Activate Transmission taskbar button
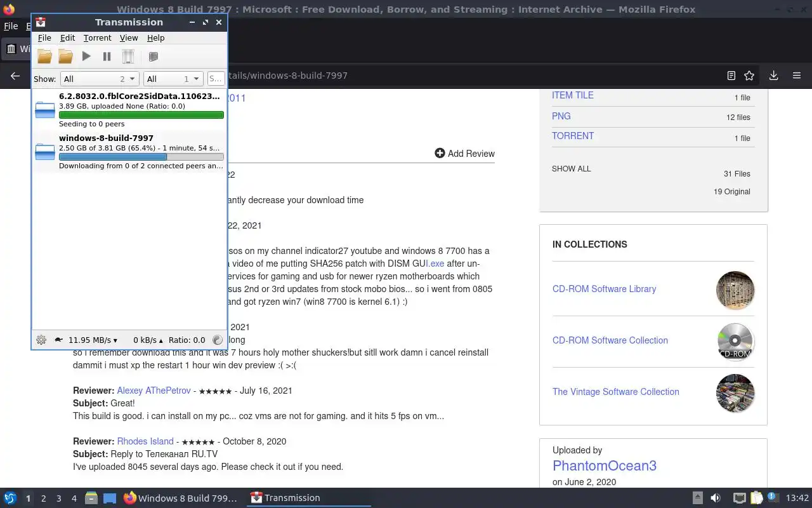The width and height of the screenshot is (812, 508). [308, 498]
